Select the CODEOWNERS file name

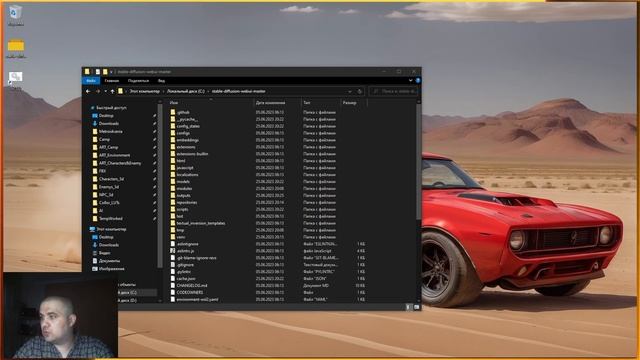[190, 293]
